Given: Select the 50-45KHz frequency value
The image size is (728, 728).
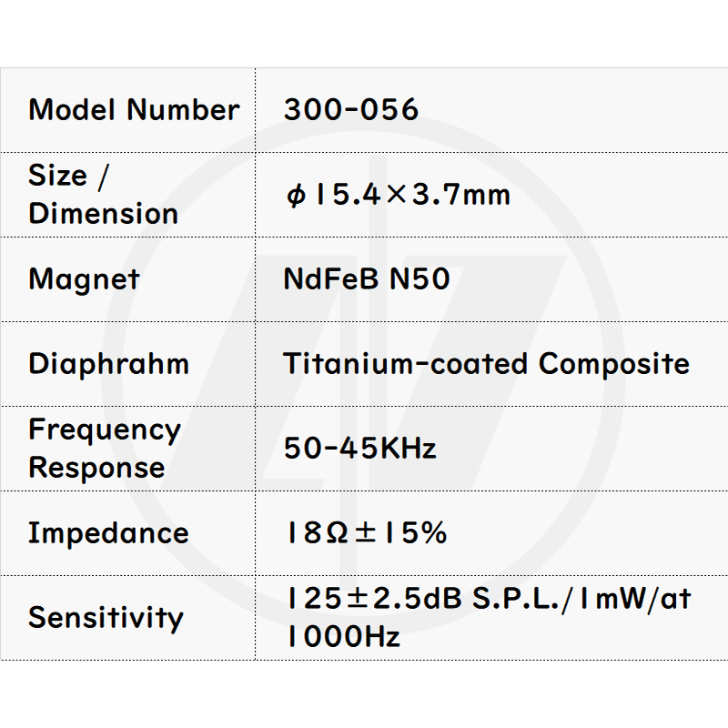Looking at the screenshot, I should 359,449.
